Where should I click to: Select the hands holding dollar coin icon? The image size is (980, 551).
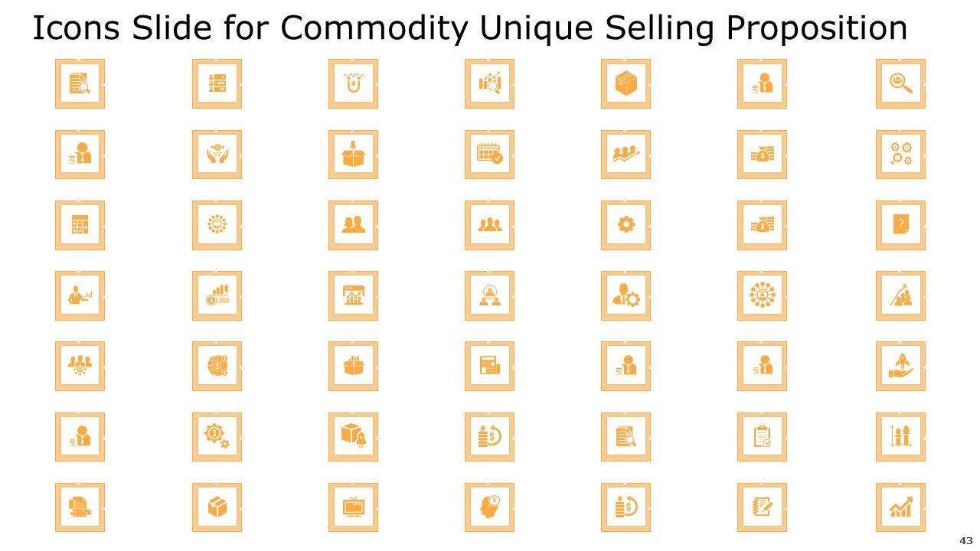tap(217, 154)
